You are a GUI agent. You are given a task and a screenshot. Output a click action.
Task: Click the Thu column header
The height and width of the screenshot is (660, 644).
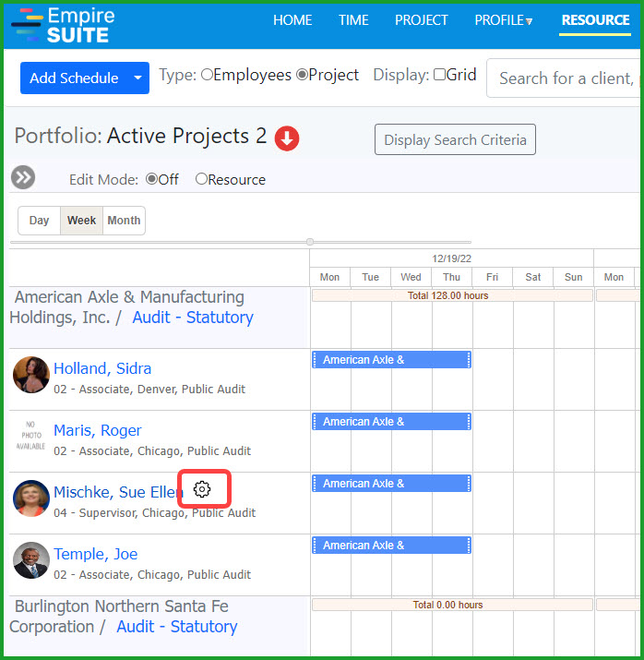451,277
